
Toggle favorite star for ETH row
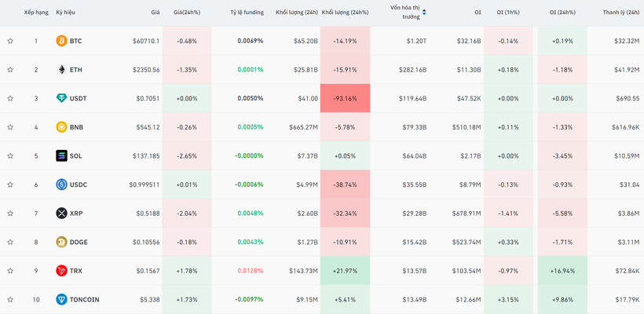10,70
